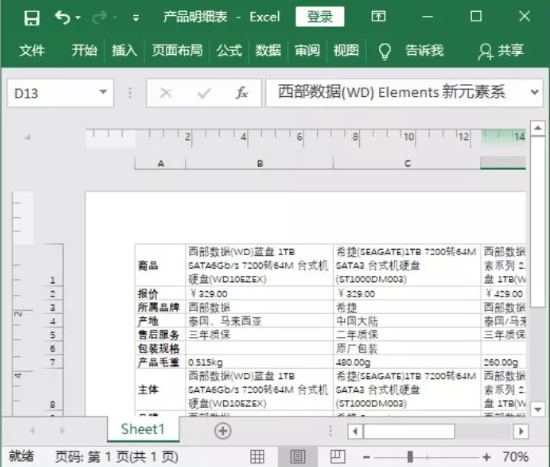550x467 pixels.
Task: Click the formula bar cancel X icon
Action: [x=166, y=93]
